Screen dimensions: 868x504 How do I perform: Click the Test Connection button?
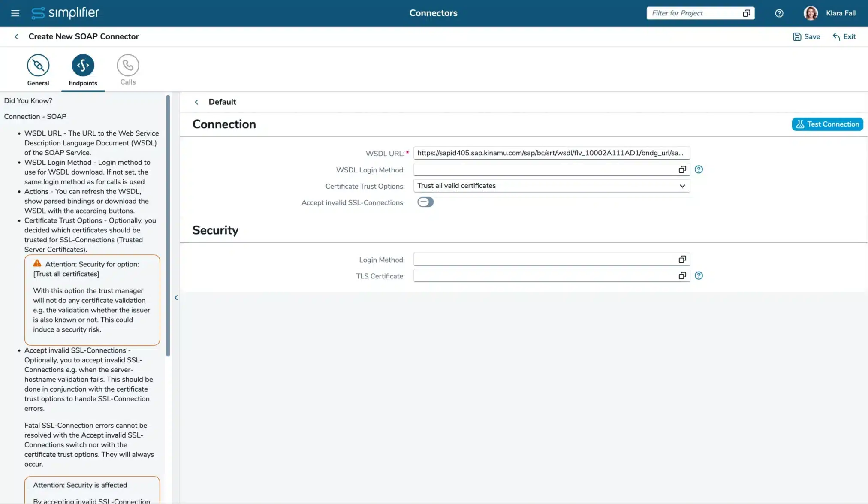[x=827, y=124]
